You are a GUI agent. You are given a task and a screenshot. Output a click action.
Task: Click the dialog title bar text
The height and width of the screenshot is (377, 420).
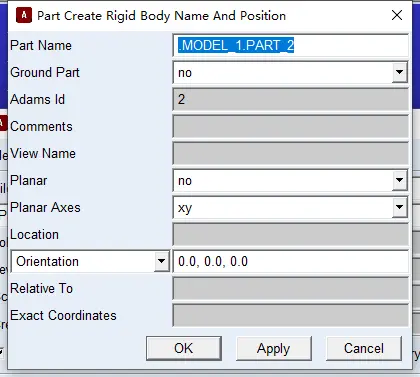161,16
